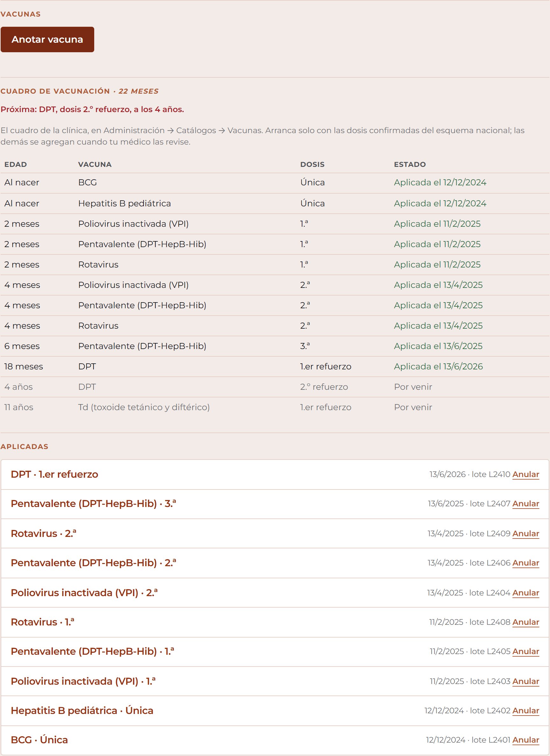Anular the Pentavalente 3.ª dose record
The height and width of the screenshot is (756, 550).
pos(526,504)
